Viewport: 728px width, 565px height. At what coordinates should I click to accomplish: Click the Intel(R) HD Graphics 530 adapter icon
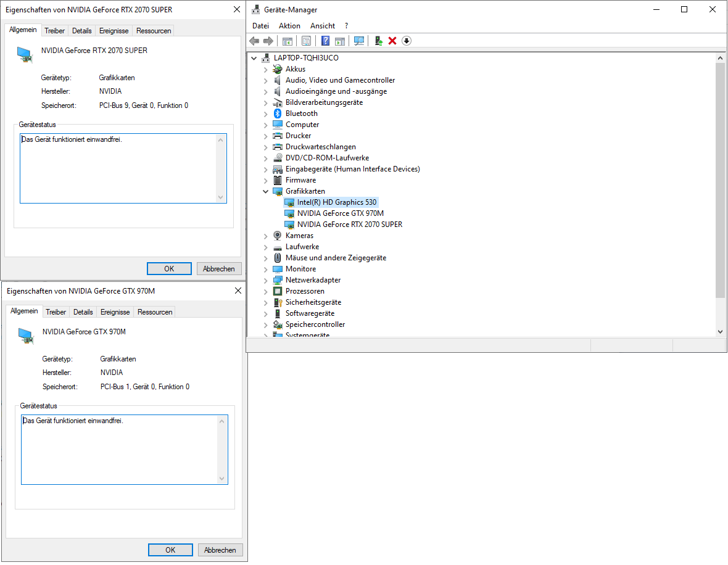(289, 203)
